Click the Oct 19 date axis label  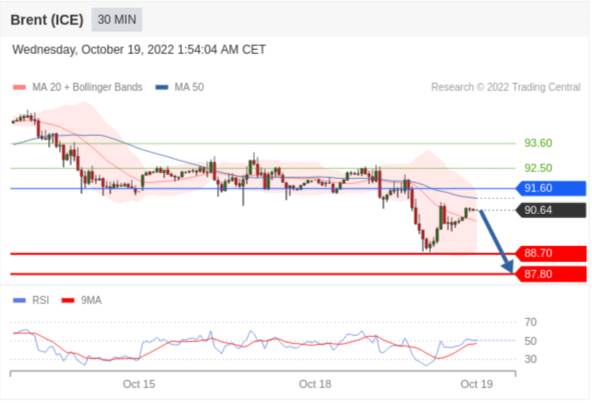tap(476, 384)
